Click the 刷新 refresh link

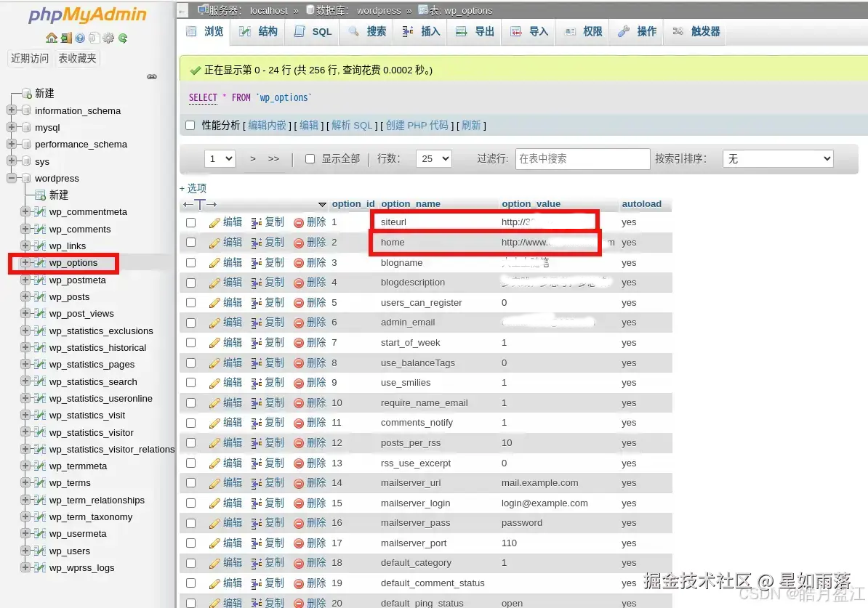coord(471,126)
